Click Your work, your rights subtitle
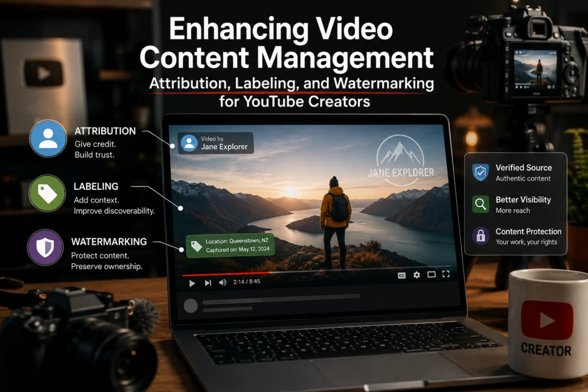Image resolution: width=588 pixels, height=392 pixels. 526,242
